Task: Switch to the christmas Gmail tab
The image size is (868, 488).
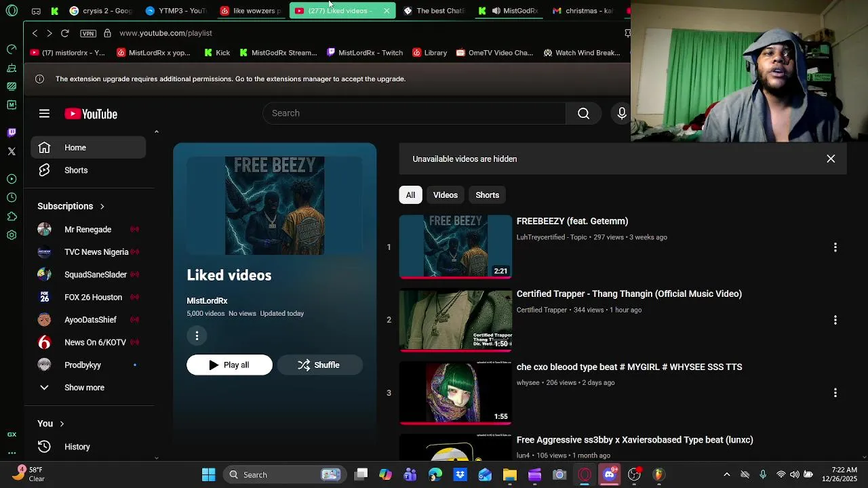Action: (x=582, y=11)
